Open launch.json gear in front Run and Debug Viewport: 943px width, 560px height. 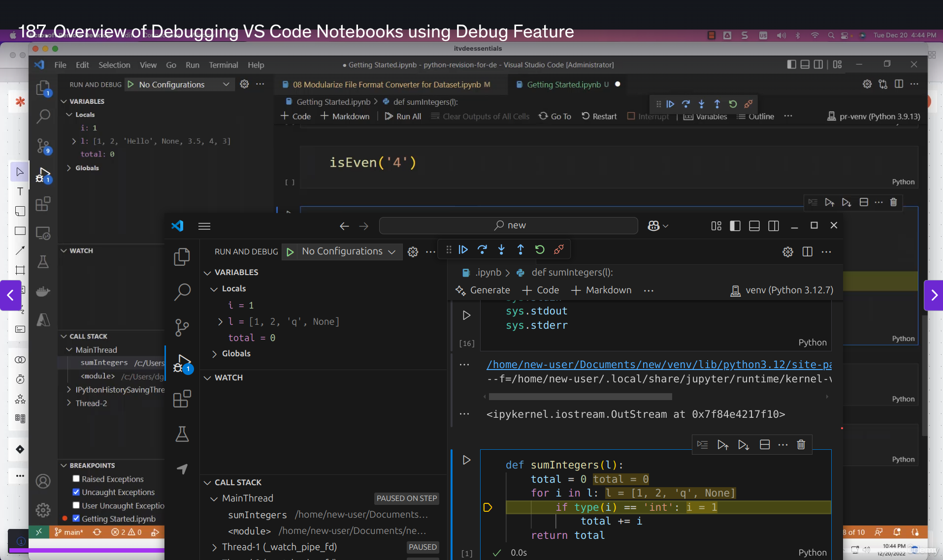pyautogui.click(x=413, y=252)
